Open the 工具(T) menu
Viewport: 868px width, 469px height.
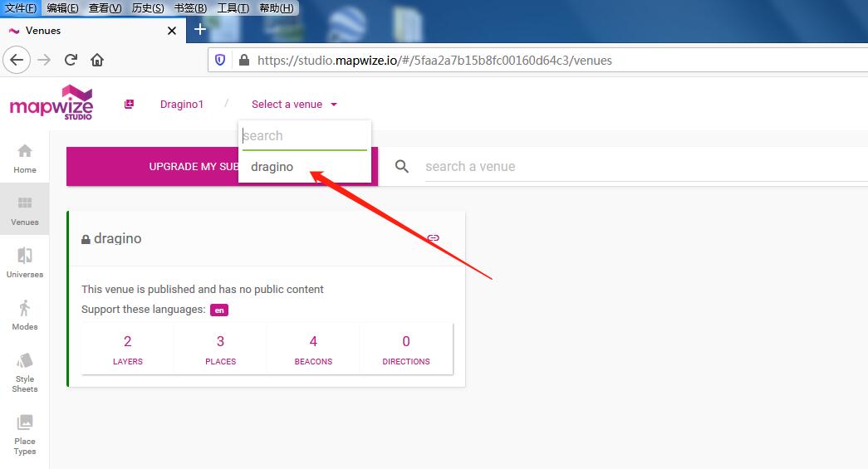(233, 7)
